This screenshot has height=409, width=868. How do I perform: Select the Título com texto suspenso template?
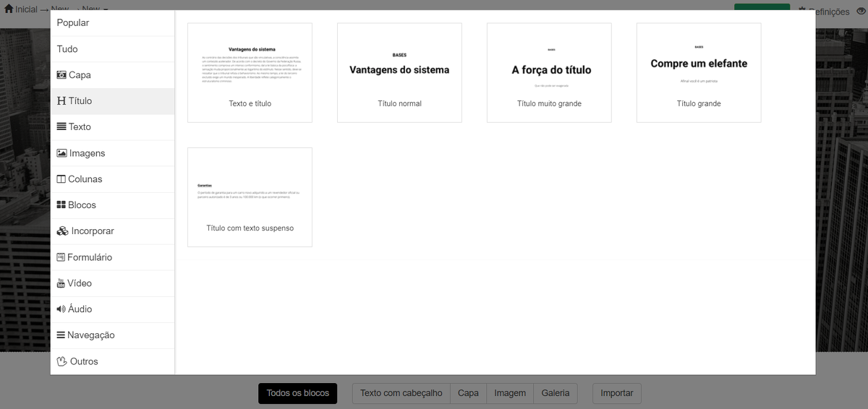click(250, 197)
